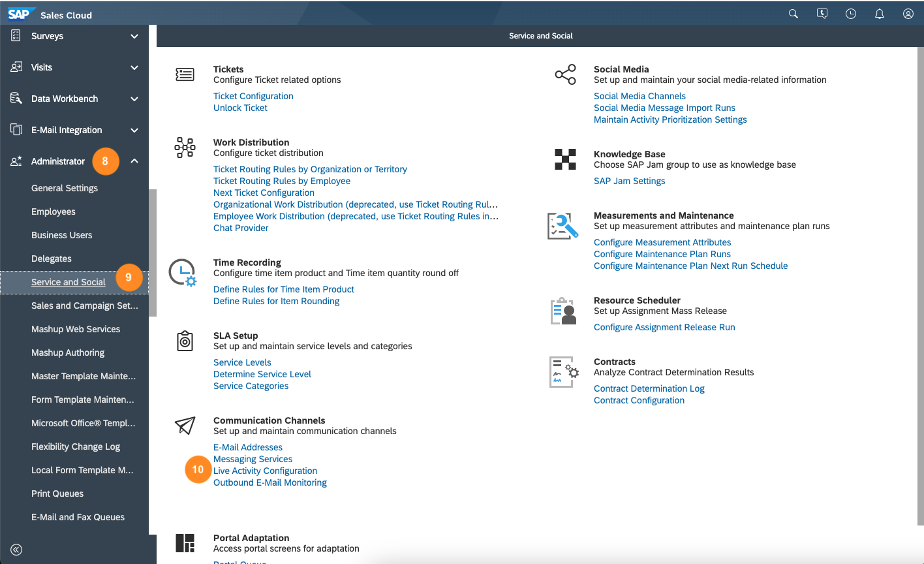Open Sales and Campaign Settings in sidebar
924x564 pixels.
(x=85, y=305)
